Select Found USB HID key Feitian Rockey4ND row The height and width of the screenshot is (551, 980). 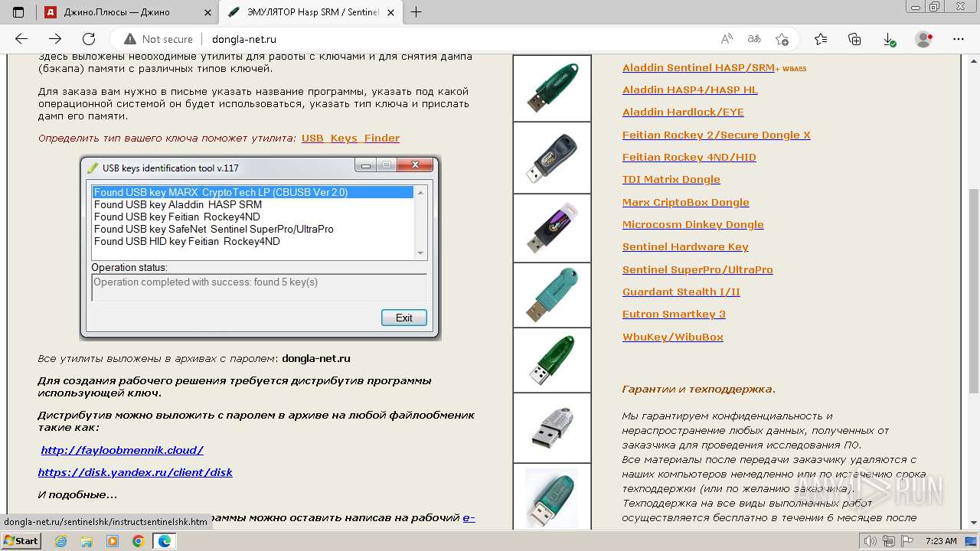[253, 241]
